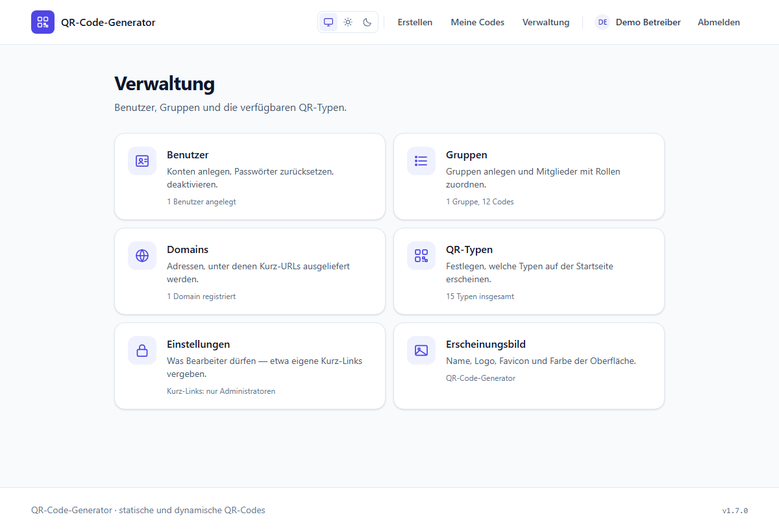Open Demo Betreiber profile
779x532 pixels.
point(648,22)
